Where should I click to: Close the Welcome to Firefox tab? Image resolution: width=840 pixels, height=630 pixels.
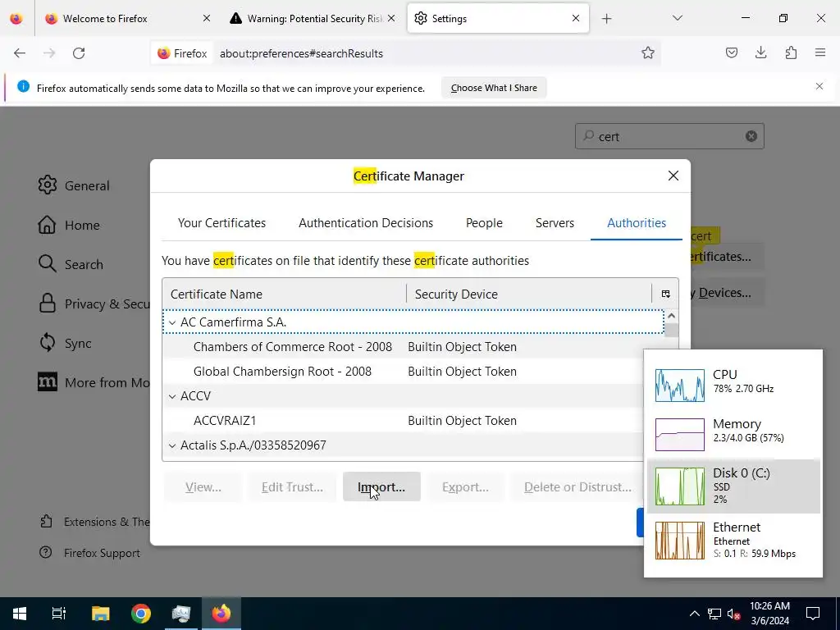point(206,18)
